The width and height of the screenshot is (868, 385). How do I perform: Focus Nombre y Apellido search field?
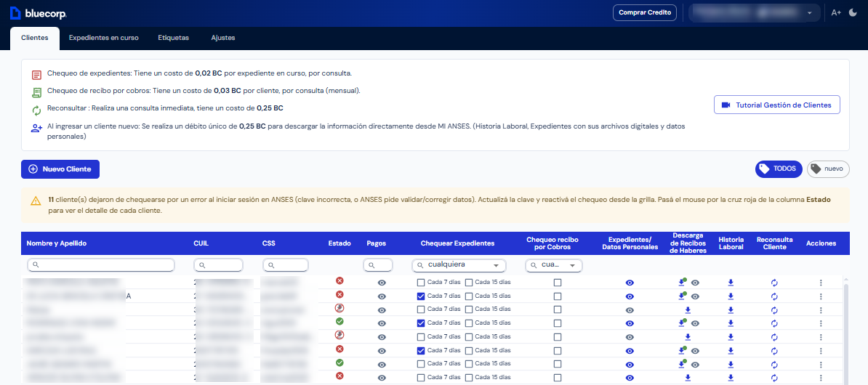point(101,266)
